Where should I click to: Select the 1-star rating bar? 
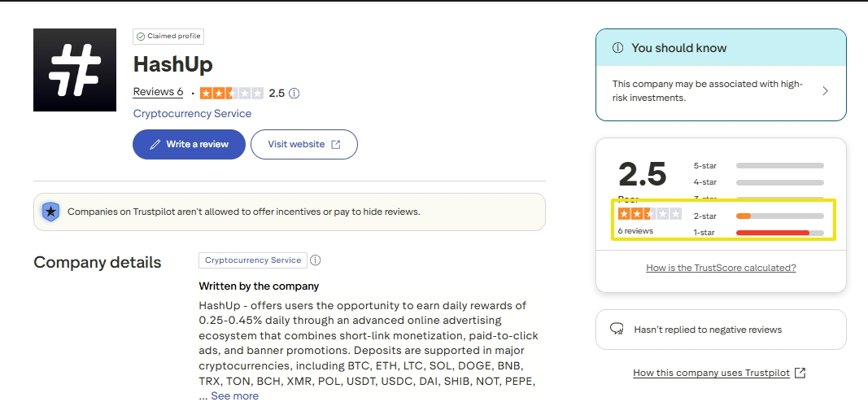click(779, 234)
